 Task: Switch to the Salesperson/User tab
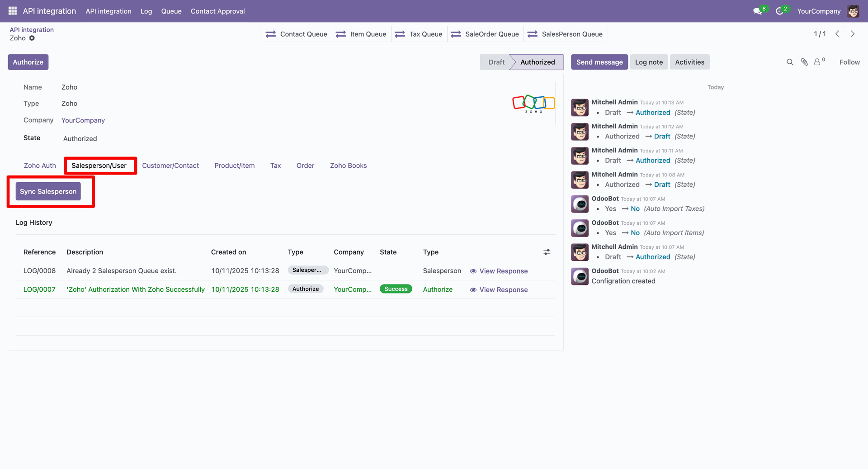coord(99,166)
